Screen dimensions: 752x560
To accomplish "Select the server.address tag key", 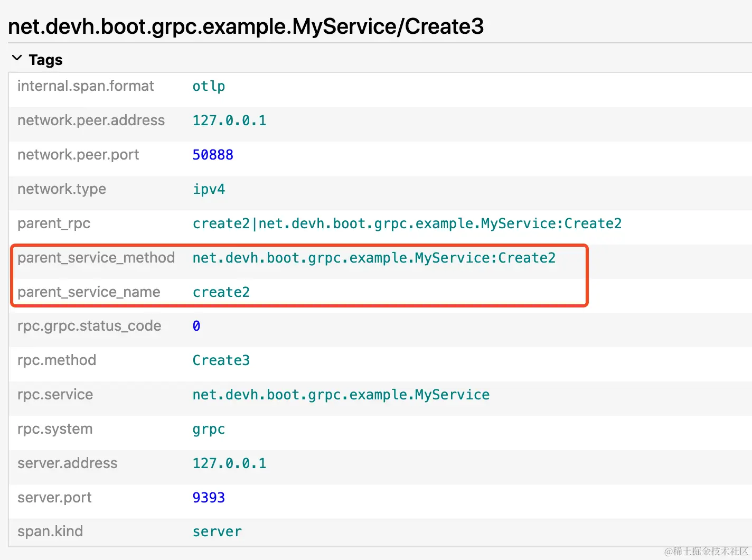I will 68,463.
